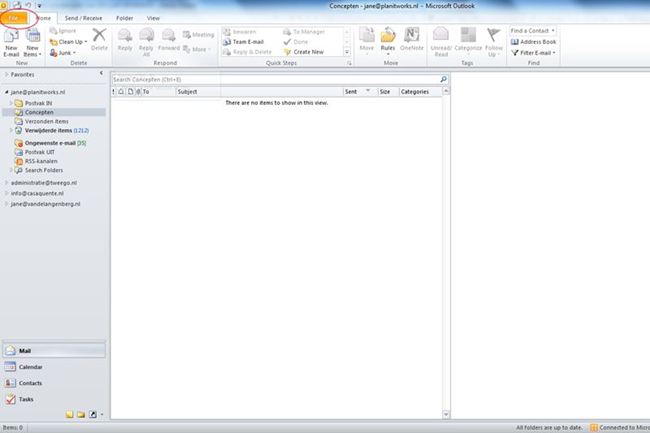Send item to OneNote
650x433 pixels.
[x=412, y=40]
